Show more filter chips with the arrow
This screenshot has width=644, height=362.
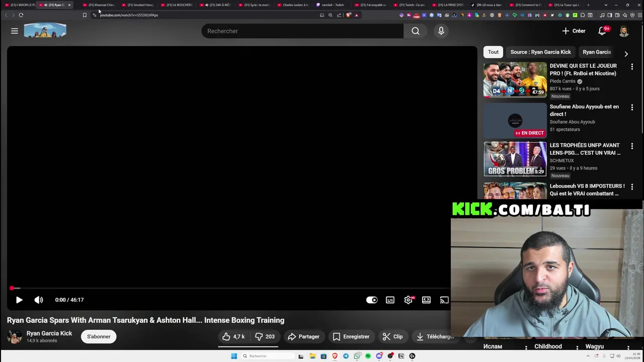click(626, 53)
